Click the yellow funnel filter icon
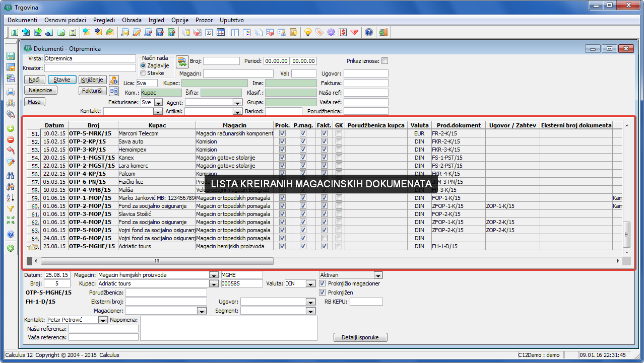The height and width of the screenshot is (363, 644). pos(10,208)
